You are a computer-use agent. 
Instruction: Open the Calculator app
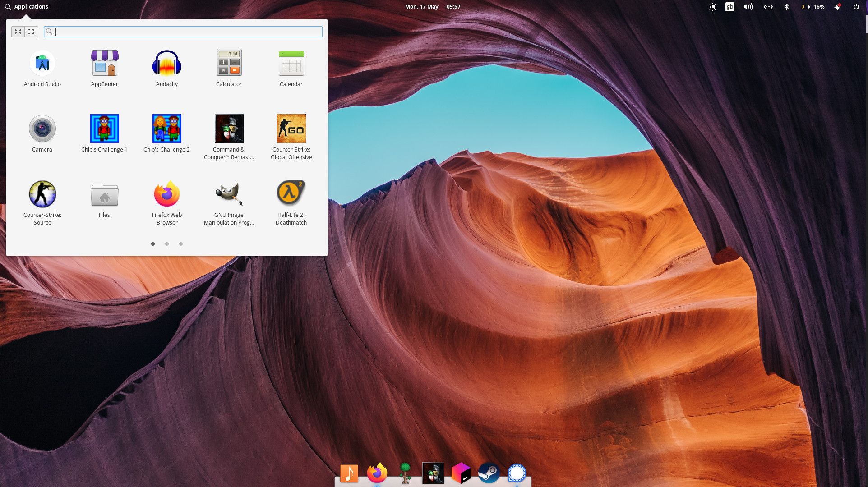pos(229,69)
